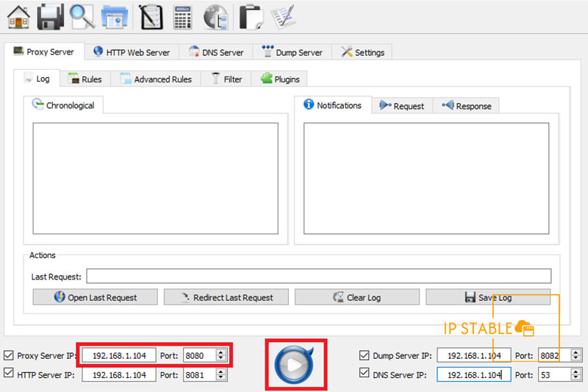Decrease the HTTP Server port 8081 spinner

pos(220,378)
